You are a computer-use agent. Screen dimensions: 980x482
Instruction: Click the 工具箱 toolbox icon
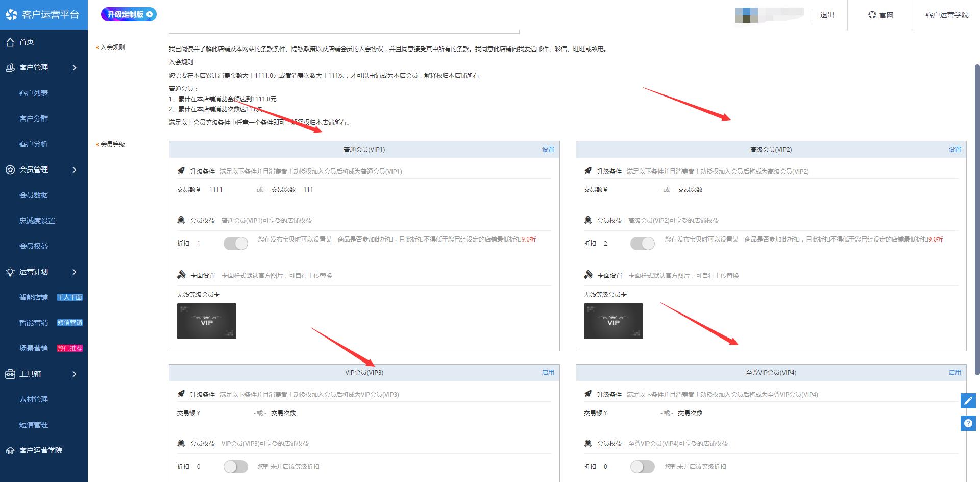click(10, 374)
